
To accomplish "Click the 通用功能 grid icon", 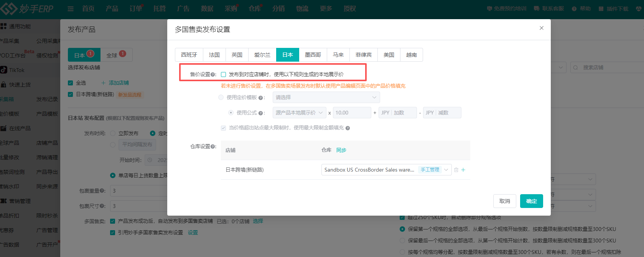I will point(3,26).
